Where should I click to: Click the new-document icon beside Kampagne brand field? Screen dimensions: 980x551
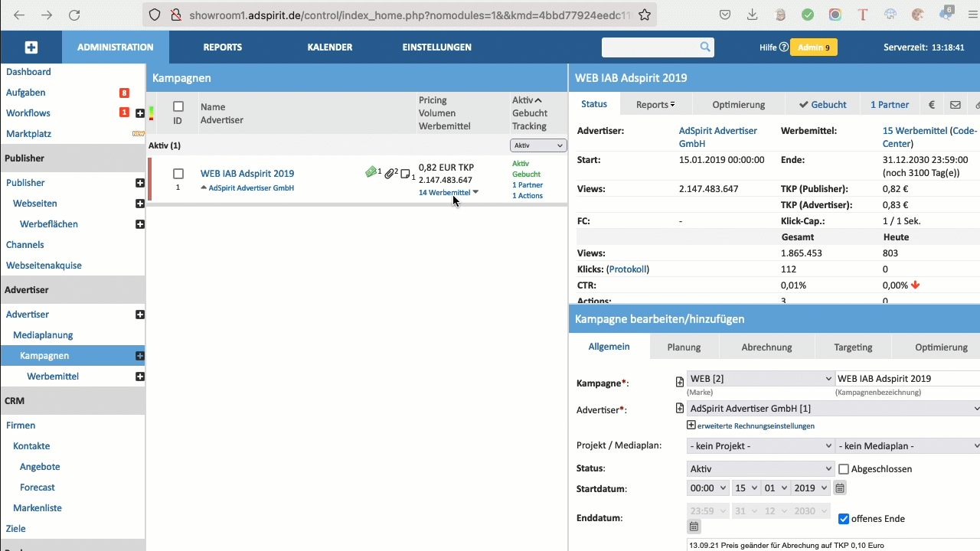[679, 381]
